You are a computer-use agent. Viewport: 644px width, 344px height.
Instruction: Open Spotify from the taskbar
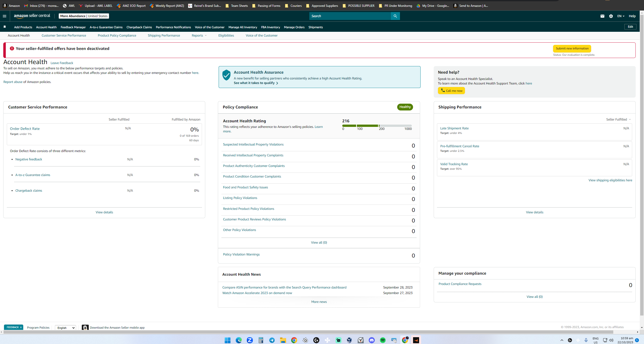tap(383, 340)
